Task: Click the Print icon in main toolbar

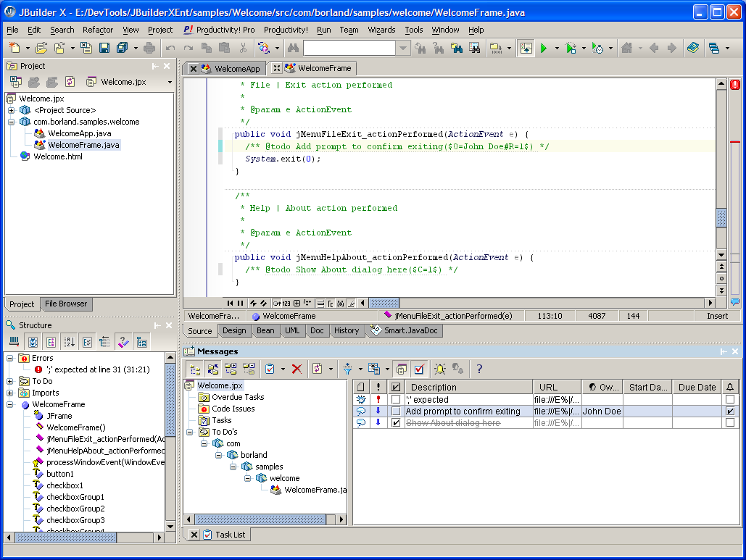Action: pyautogui.click(x=149, y=48)
